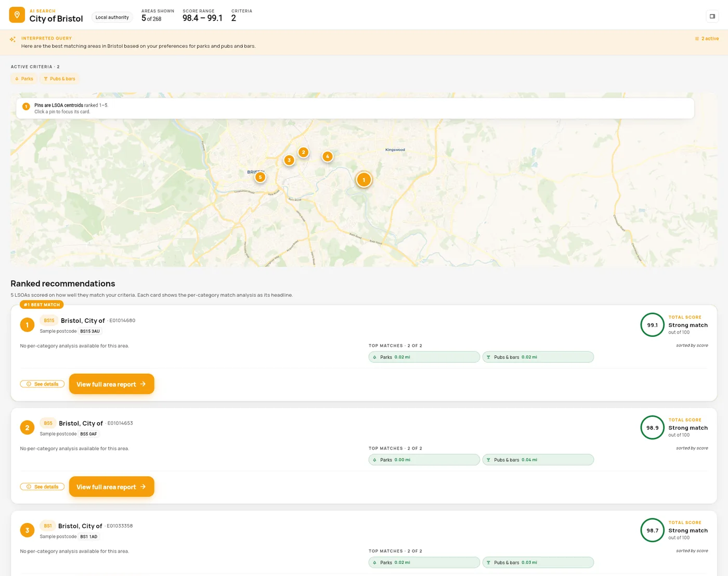Image resolution: width=728 pixels, height=576 pixels.
Task: Click the glass icon in BS5 Pubs chip
Action: (488, 460)
